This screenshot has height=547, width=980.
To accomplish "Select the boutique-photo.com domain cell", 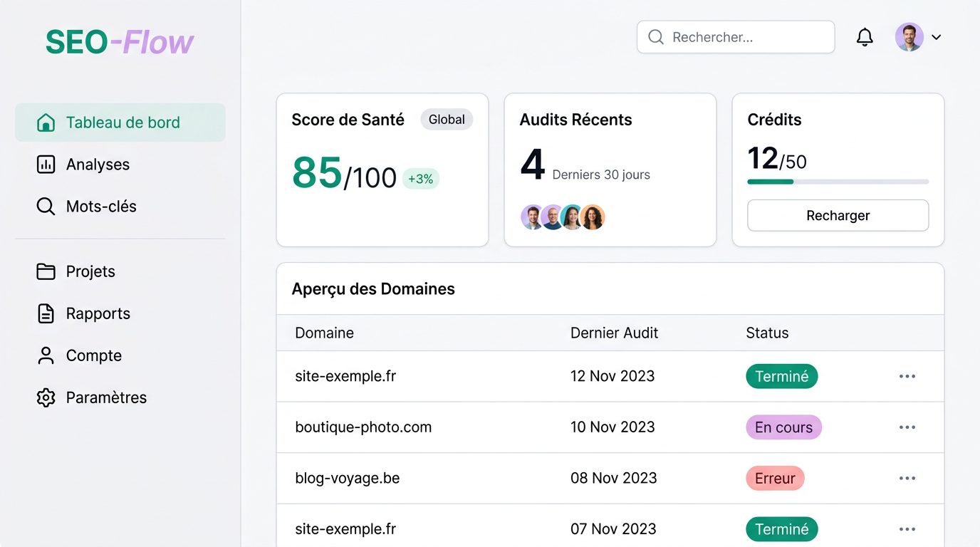I will point(363,427).
